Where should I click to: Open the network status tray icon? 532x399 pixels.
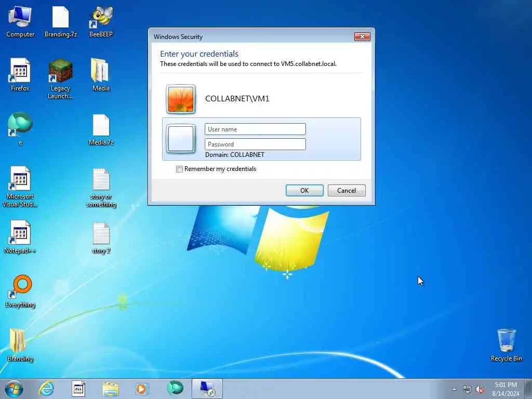pos(467,390)
